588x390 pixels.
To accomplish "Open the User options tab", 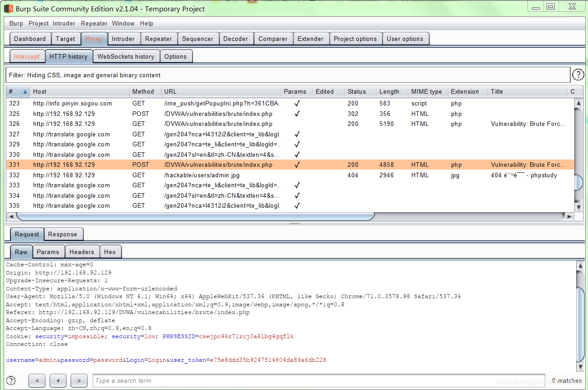I will [405, 39].
